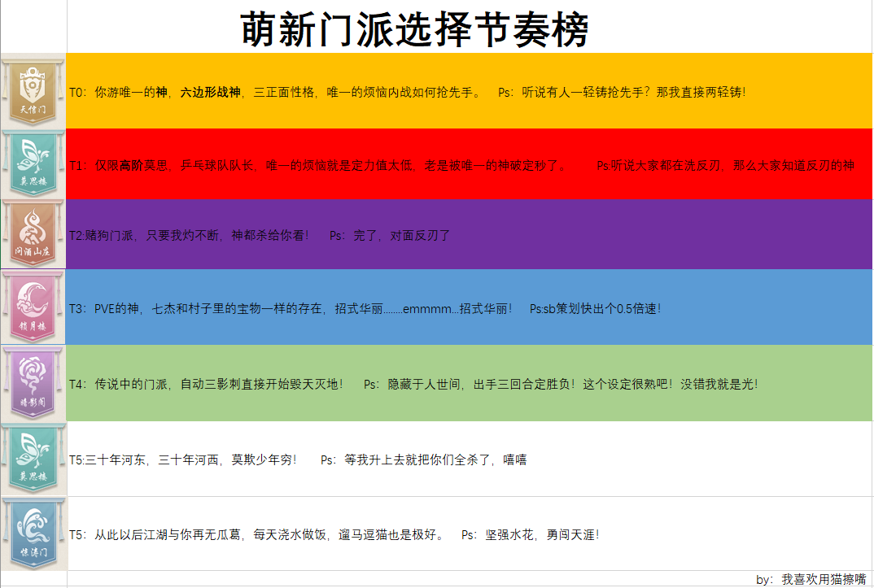The height and width of the screenshot is (588, 874).
Task: Select the Ps note 坚强水花，勇闯天涯
Action: [x=530, y=535]
